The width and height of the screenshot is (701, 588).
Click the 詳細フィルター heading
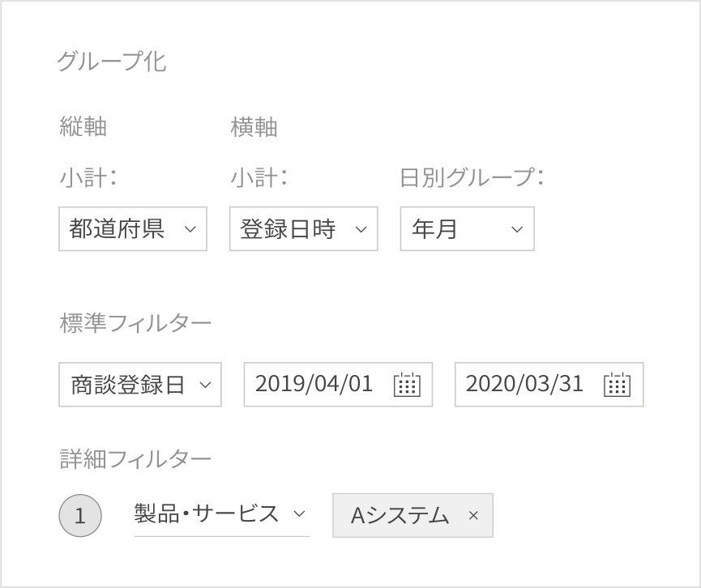tap(136, 459)
